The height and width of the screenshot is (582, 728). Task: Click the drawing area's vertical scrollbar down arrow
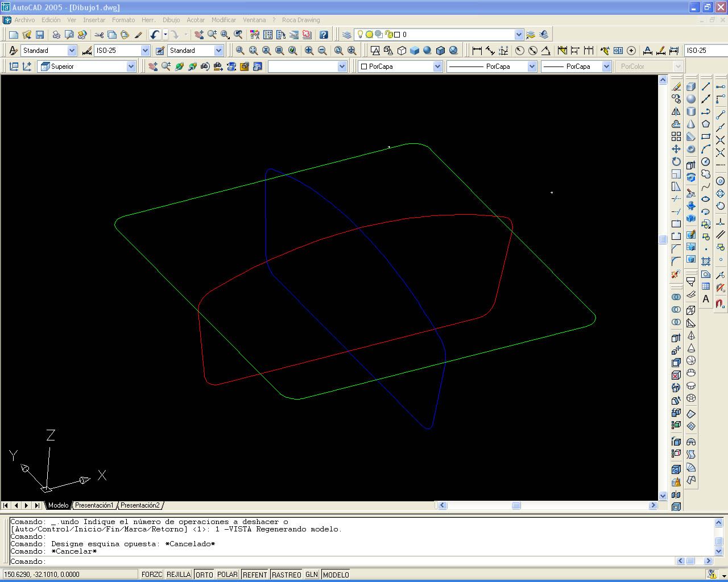663,496
